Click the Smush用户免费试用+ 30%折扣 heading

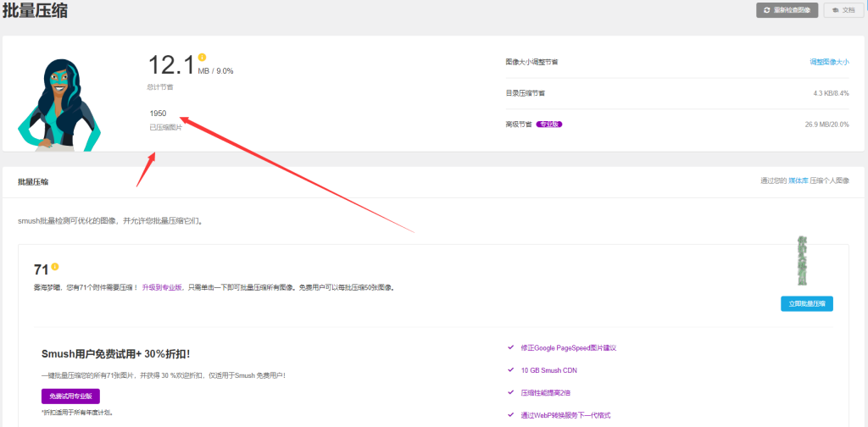[115, 354]
